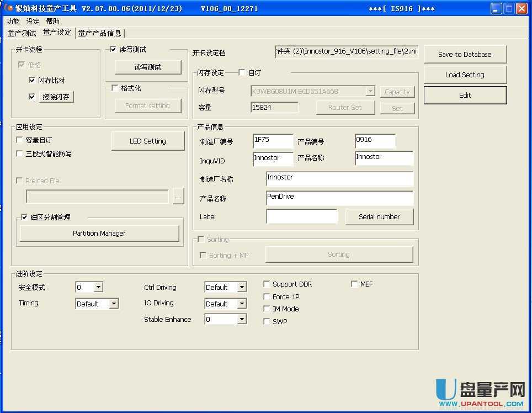Click the browse button beside Preload File
Screen dimensions: 532x413
pos(178,197)
